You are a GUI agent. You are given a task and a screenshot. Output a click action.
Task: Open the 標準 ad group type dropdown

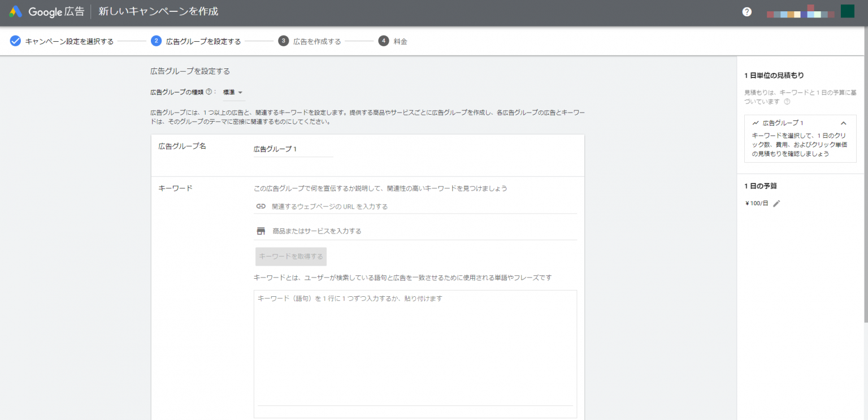coord(233,93)
